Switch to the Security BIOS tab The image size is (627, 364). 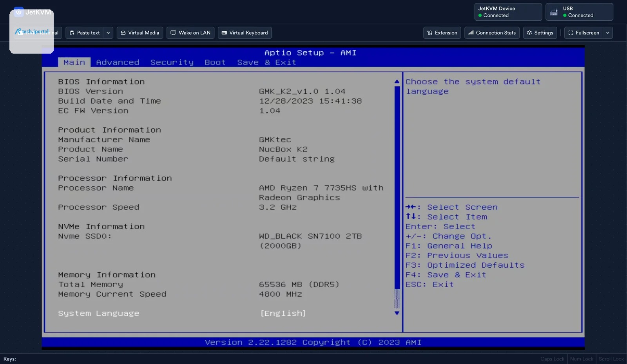(x=172, y=63)
